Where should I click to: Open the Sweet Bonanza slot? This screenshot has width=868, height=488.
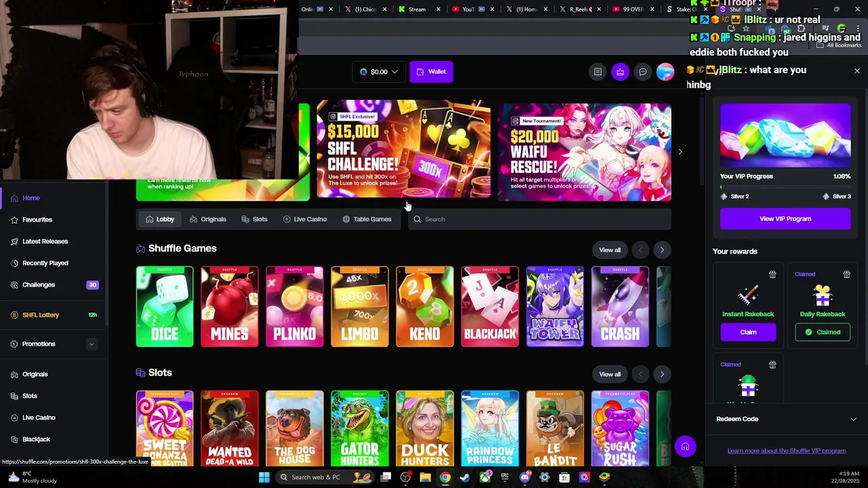[165, 428]
